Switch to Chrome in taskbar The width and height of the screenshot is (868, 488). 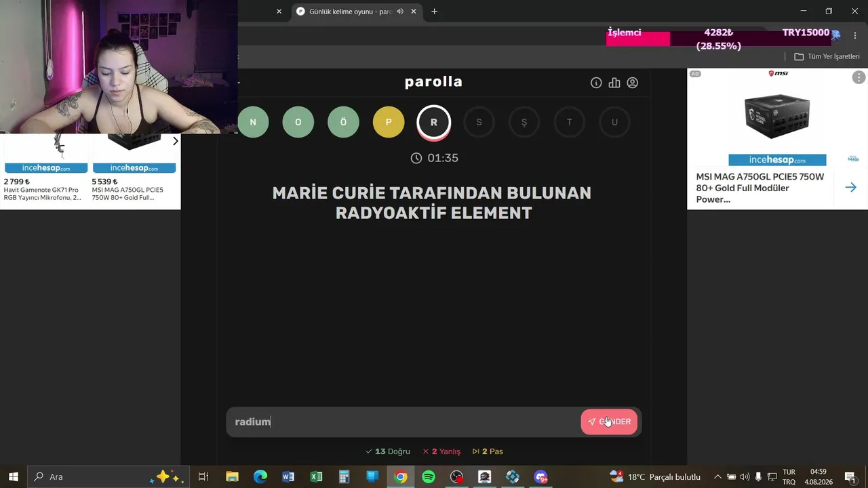pyautogui.click(x=401, y=476)
